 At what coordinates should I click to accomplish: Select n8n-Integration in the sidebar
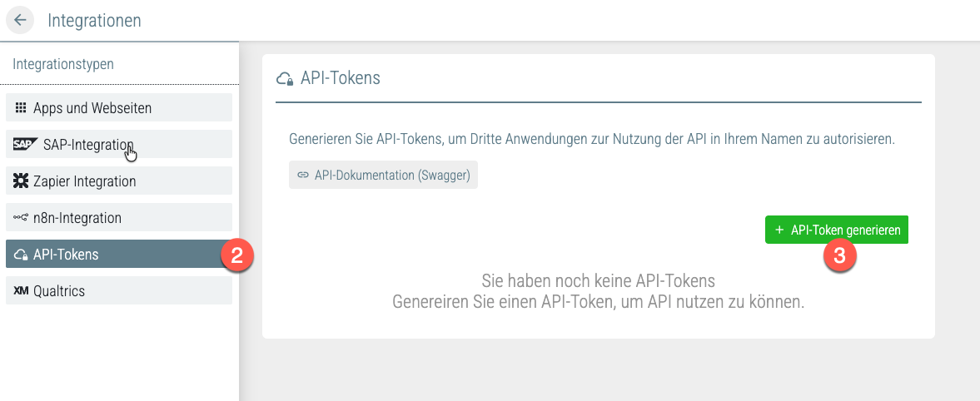[119, 218]
